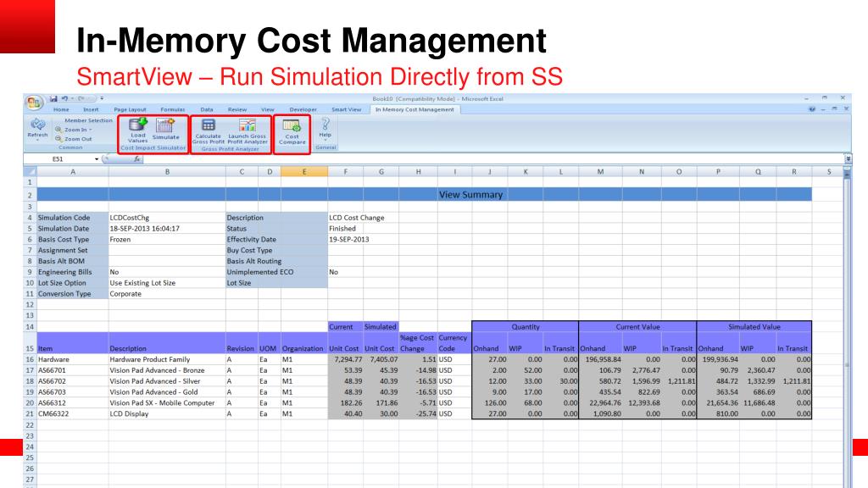
Task: Run the Simulate command
Action: pyautogui.click(x=165, y=130)
